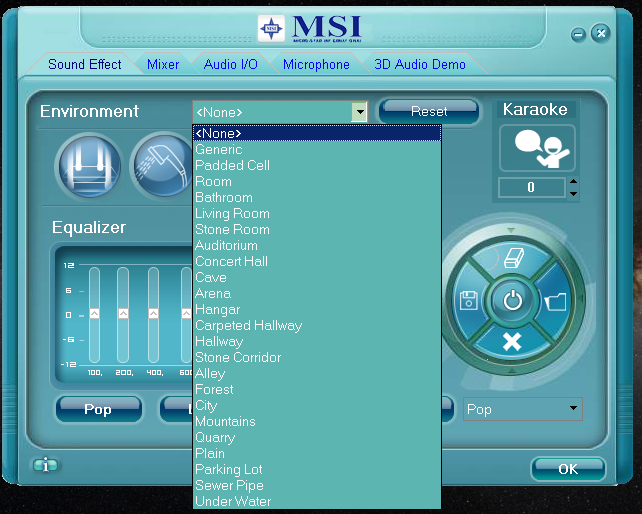Toggle equalizer power button in dial center

pos(513,301)
